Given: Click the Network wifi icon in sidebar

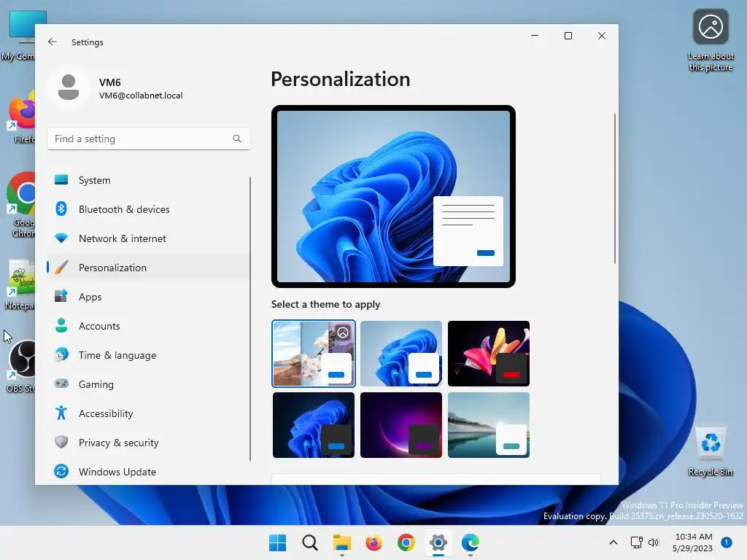Looking at the screenshot, I should [61, 238].
